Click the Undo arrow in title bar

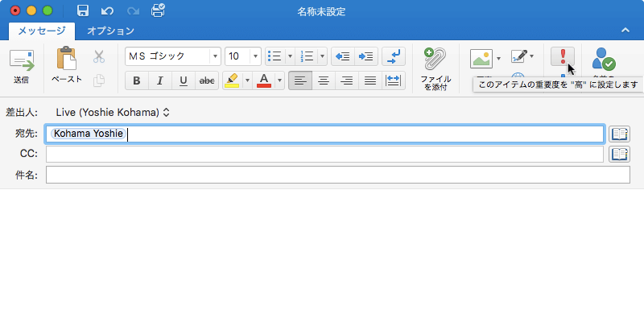click(x=107, y=10)
